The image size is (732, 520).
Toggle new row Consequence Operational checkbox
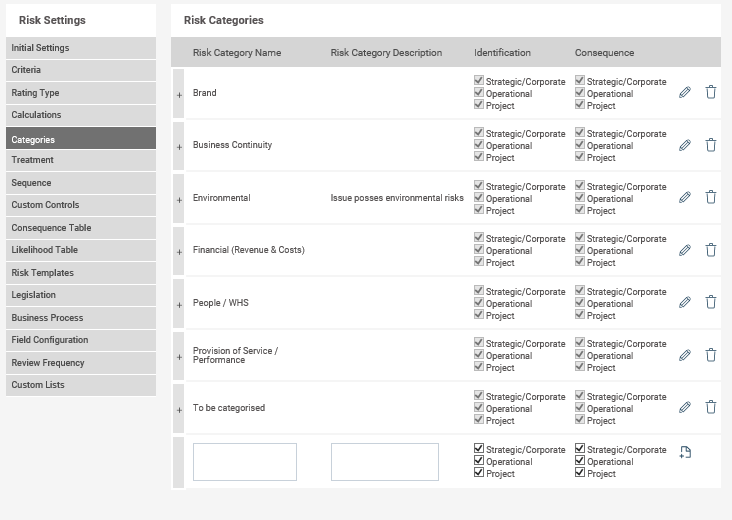click(x=580, y=460)
